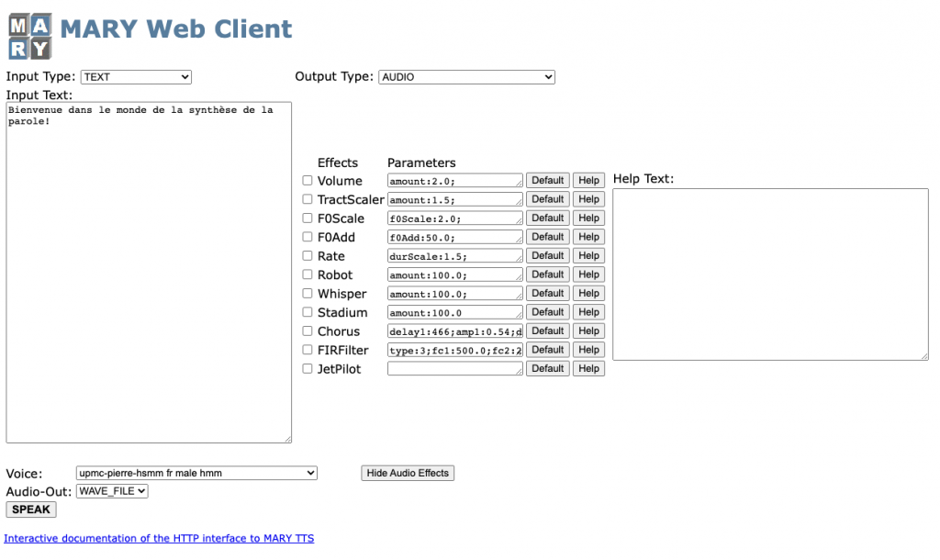Reset F0Scale to its default value
Image resolution: width=940 pixels, height=560 pixels.
click(x=547, y=218)
